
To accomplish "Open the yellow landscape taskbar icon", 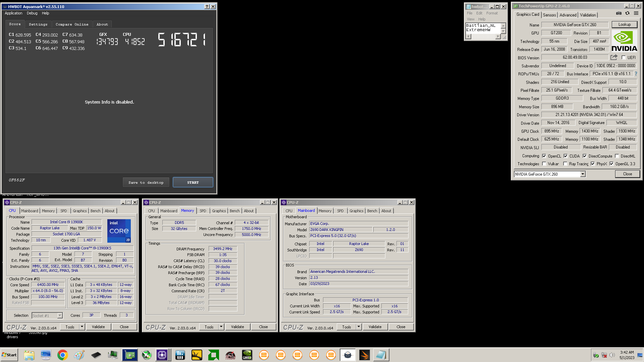I will click(197, 355).
